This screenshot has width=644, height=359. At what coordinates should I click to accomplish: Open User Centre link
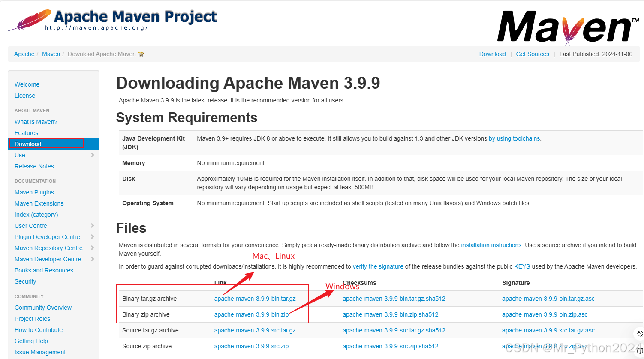[31, 226]
